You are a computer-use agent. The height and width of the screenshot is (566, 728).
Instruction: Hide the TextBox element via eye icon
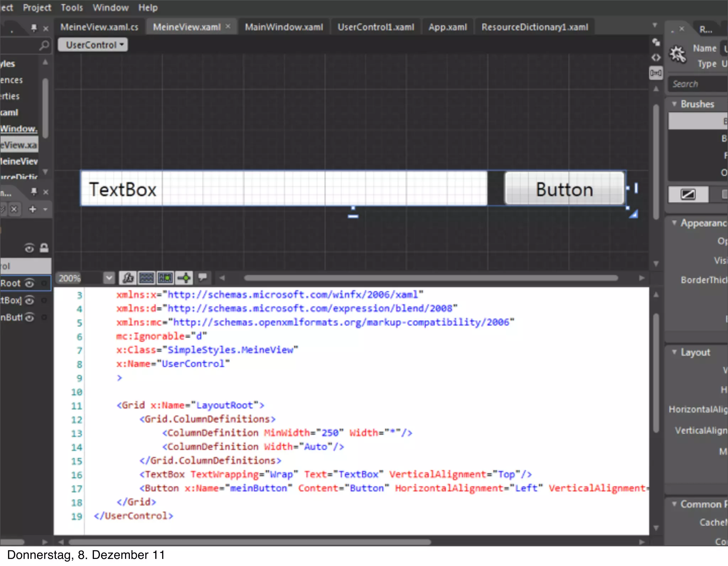tap(30, 300)
